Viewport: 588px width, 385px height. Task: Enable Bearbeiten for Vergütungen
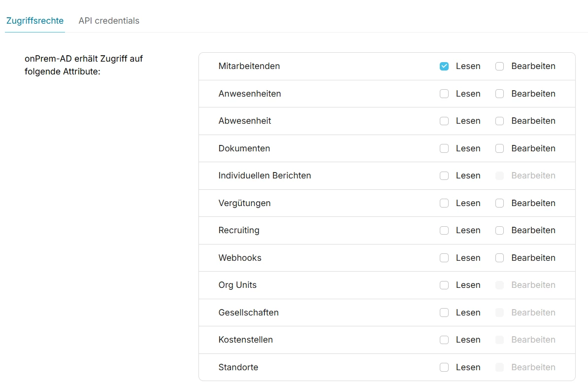coord(499,203)
